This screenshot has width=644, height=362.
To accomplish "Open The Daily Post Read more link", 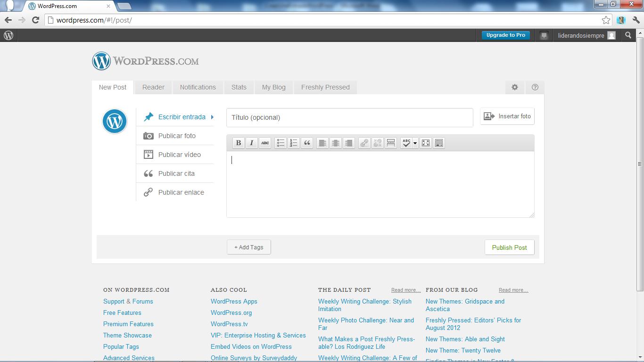I will click(406, 290).
